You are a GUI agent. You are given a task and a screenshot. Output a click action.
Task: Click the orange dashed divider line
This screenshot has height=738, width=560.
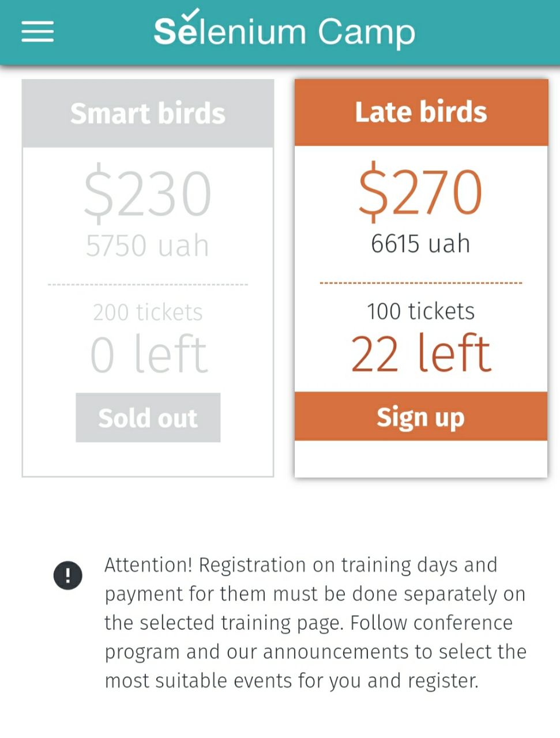[x=421, y=283]
